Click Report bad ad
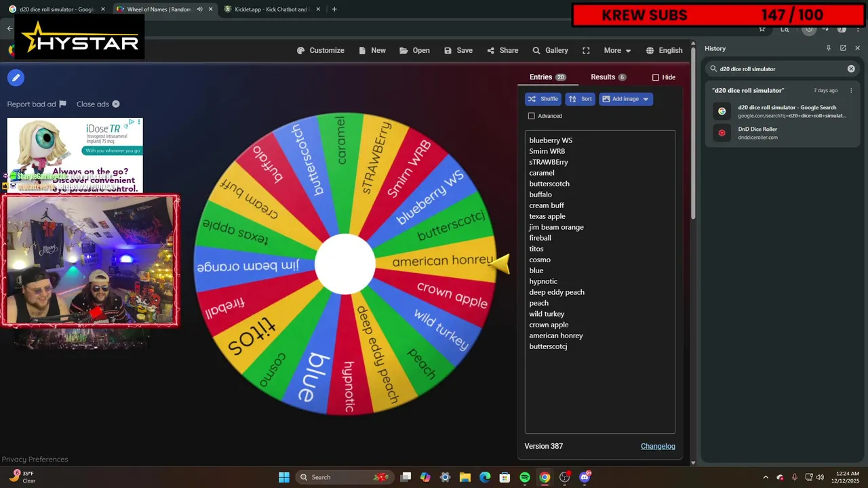The width and height of the screenshot is (868, 488). (x=37, y=104)
